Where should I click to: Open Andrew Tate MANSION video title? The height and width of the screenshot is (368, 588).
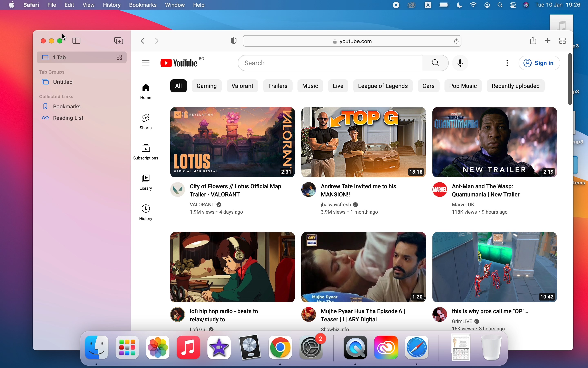point(359,190)
